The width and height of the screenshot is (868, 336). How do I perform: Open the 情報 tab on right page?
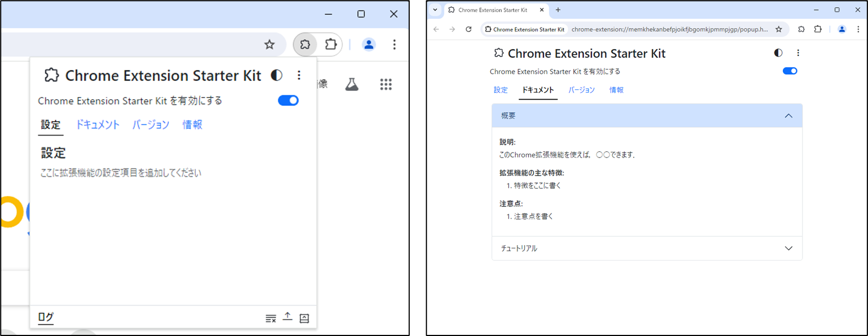pos(617,90)
